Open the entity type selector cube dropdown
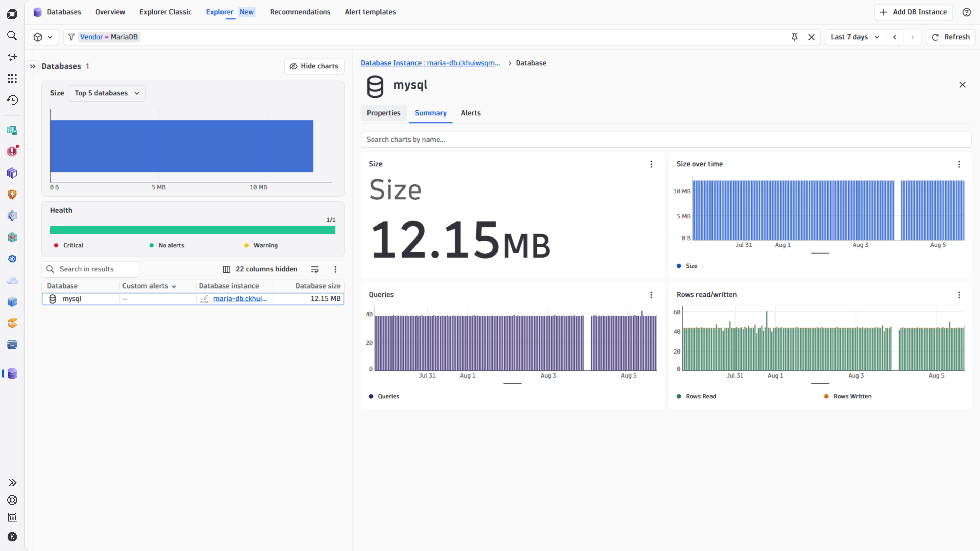Image resolution: width=980 pixels, height=551 pixels. 44,37
